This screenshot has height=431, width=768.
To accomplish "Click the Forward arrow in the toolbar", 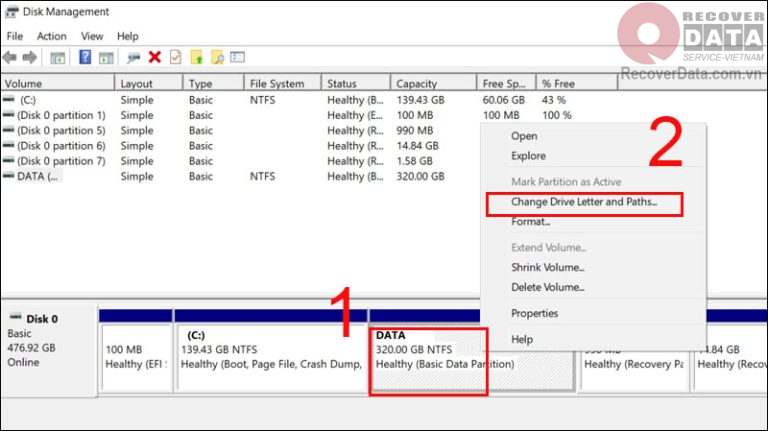I will [x=30, y=57].
